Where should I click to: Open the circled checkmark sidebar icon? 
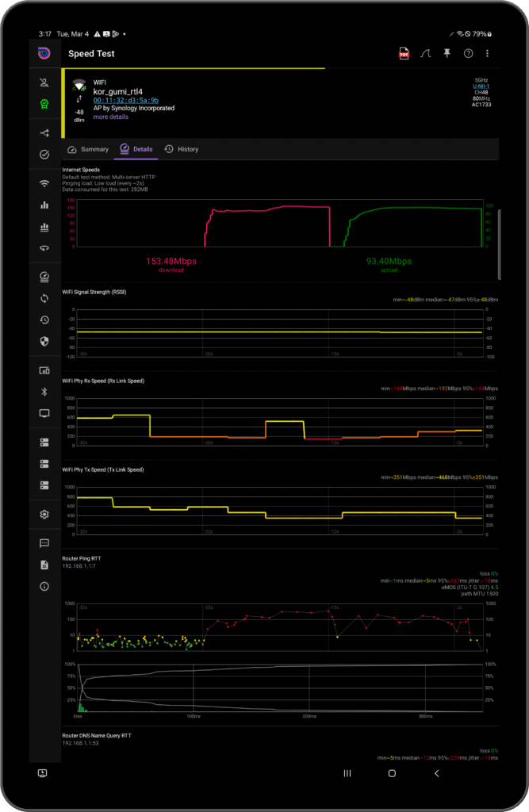click(44, 155)
